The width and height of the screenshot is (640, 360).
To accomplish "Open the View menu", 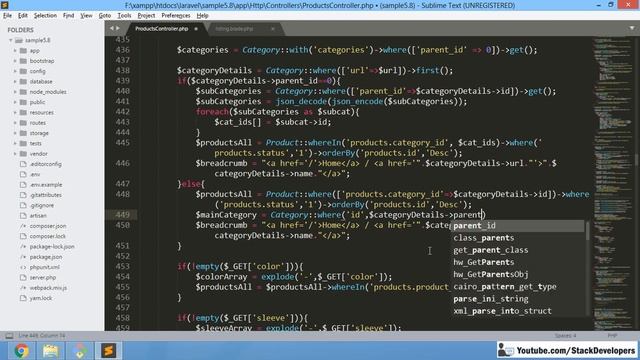I will tap(86, 16).
